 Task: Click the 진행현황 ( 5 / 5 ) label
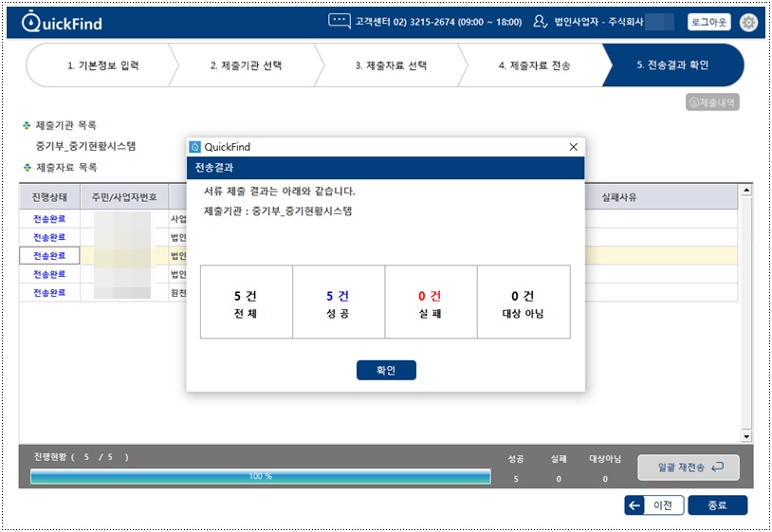coord(82,457)
